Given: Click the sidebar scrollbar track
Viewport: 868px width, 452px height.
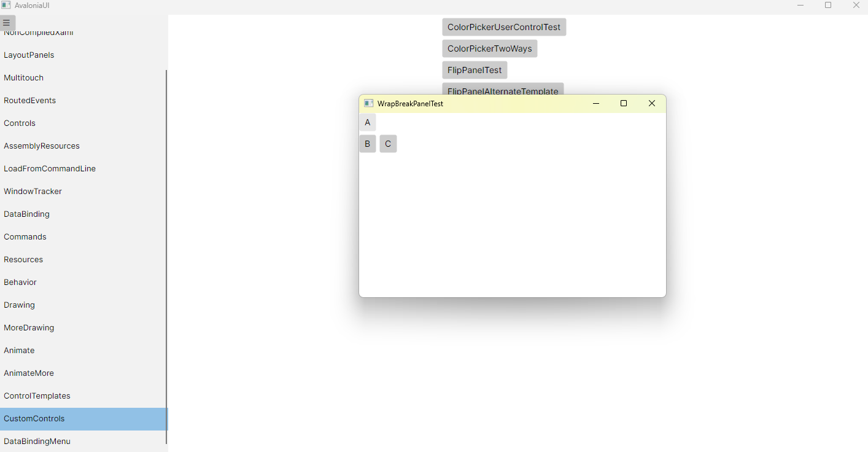Looking at the screenshot, I should [166, 246].
